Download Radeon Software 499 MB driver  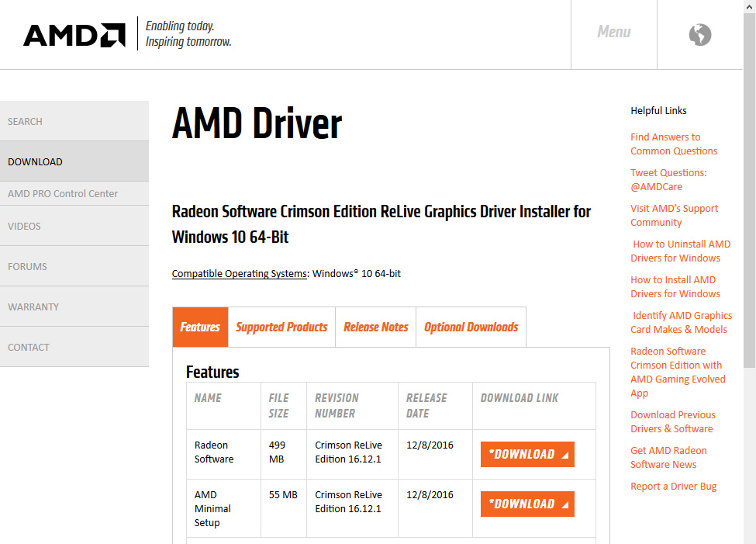pyautogui.click(x=527, y=455)
